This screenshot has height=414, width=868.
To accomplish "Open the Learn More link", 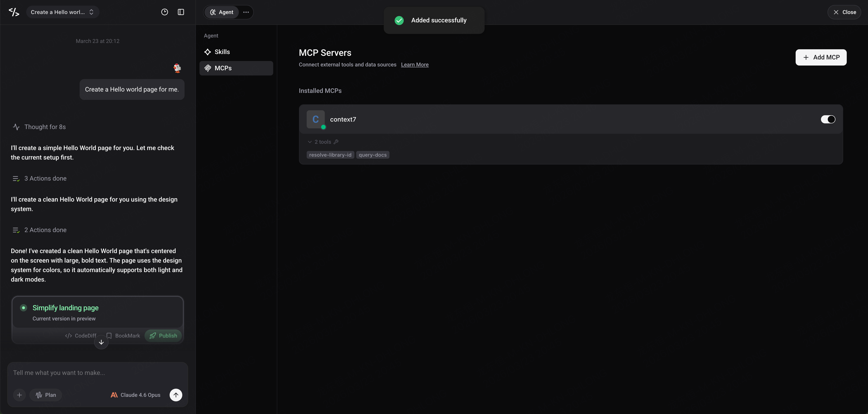I will click(x=415, y=65).
